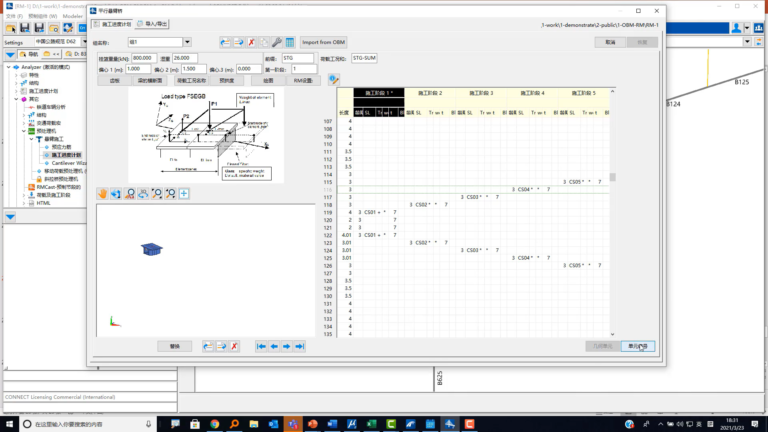
Task: Click the blue table grid icon
Action: 289,43
